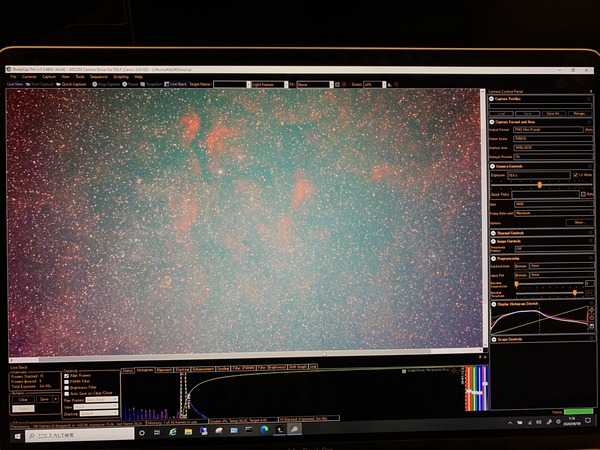Click the Live Stack toolbar icon
600x450 pixels.
pyautogui.click(x=167, y=84)
